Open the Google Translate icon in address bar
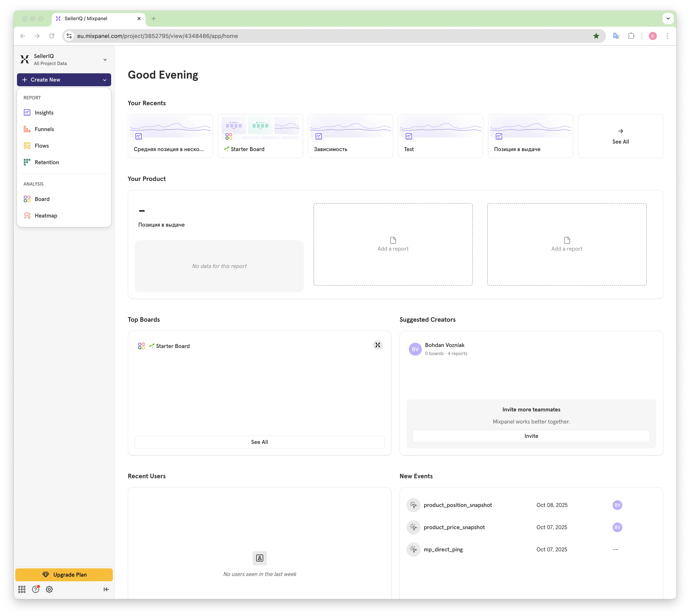Viewport: 690px width, 616px height. pyautogui.click(x=616, y=36)
